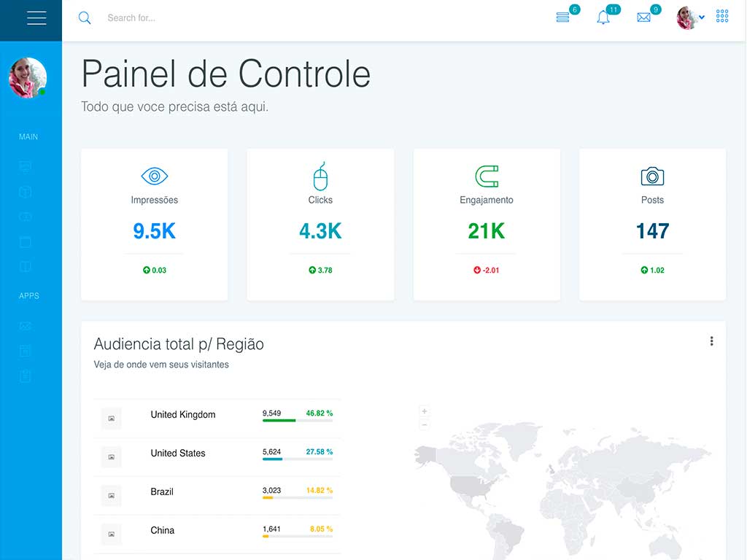Expand the user avatar dropdown in top bar

(x=691, y=17)
